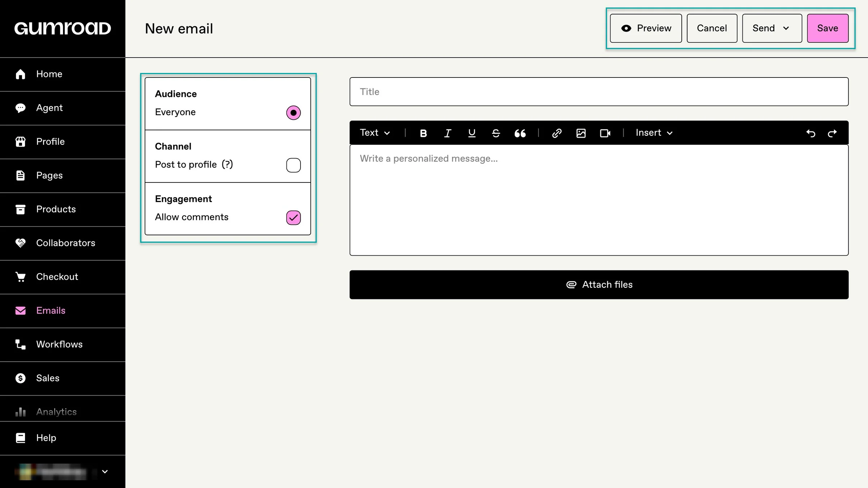Insert a link with the chain icon
Screen dimensions: 868x488
point(557,133)
